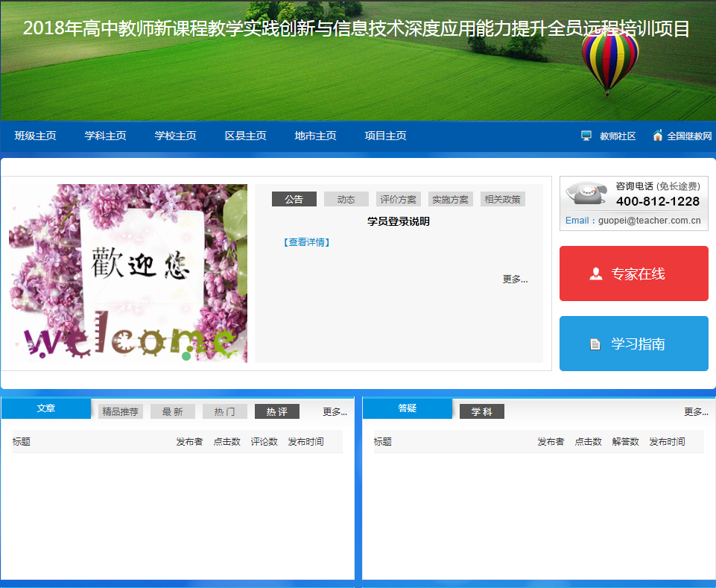Open the 学科主页 navigation item
Screen dimensions: 716x588
pos(106,136)
